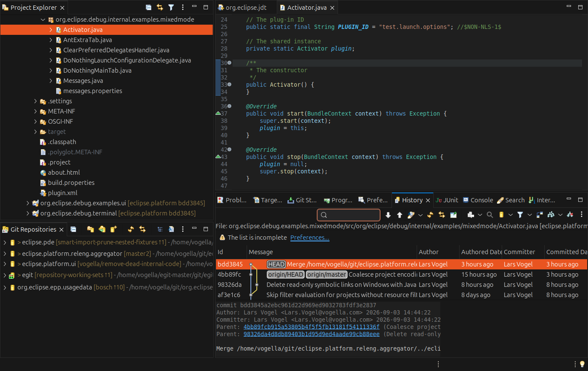Screen dimensions: 588x371
Task: Switch to org.eclipse.jdt editor tab
Action: [x=242, y=8]
